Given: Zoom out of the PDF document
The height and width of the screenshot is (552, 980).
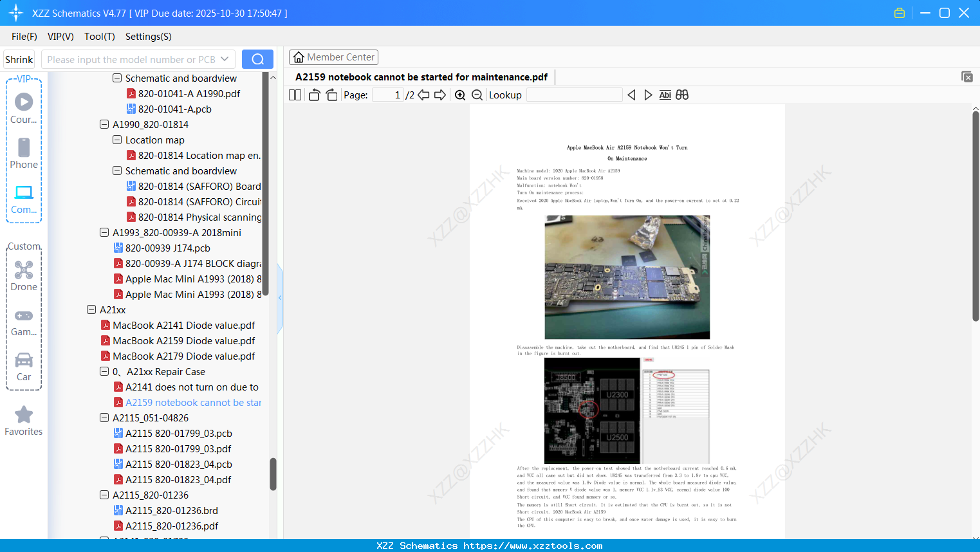Looking at the screenshot, I should coord(477,95).
